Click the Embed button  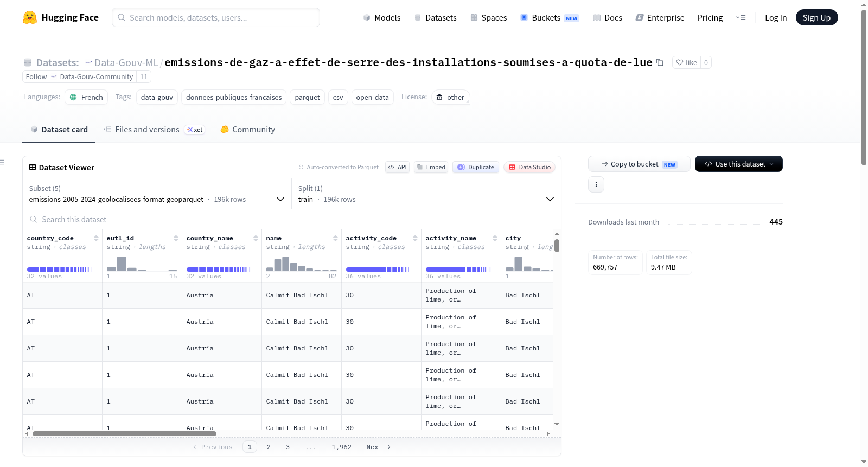pyautogui.click(x=431, y=167)
